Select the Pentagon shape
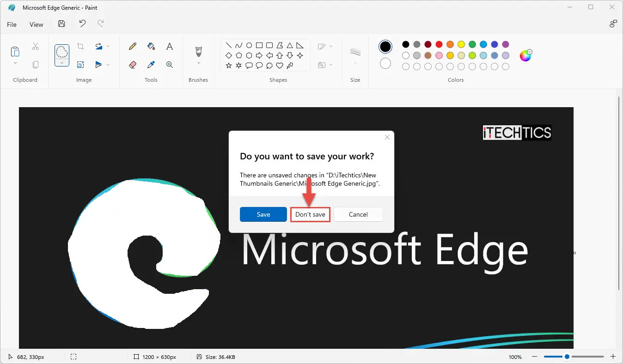623x364 pixels. click(239, 55)
